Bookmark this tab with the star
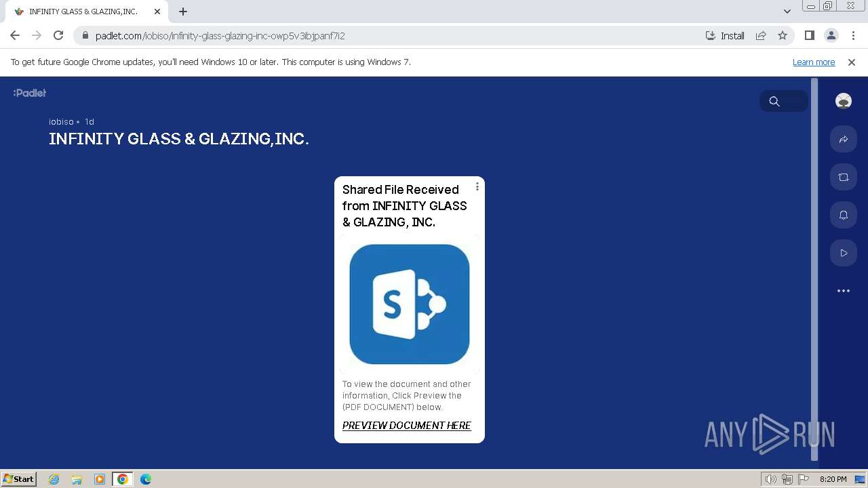 (x=783, y=36)
